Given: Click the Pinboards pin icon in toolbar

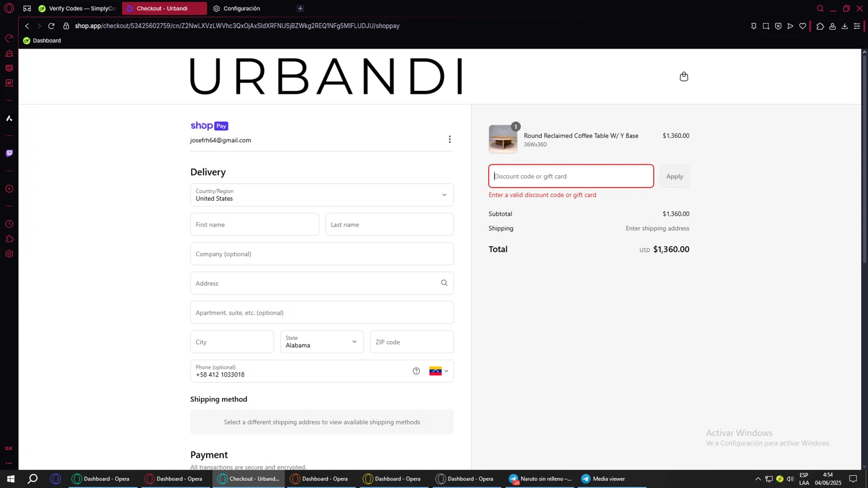Looking at the screenshot, I should pos(753,26).
